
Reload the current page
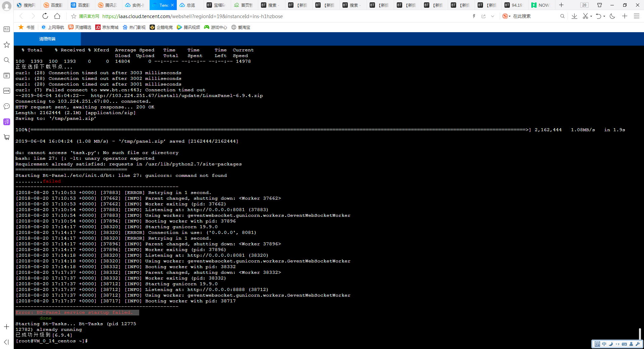45,16
